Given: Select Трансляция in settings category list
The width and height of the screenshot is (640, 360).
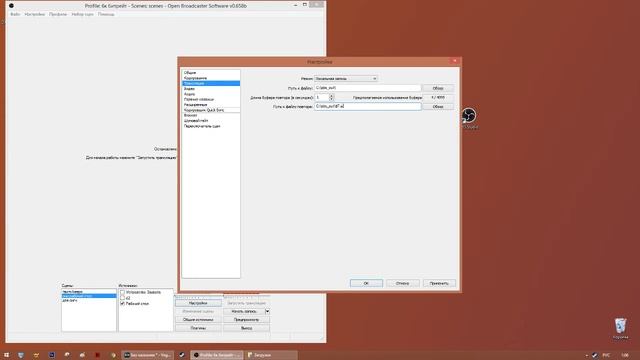Looking at the screenshot, I should 211,83.
